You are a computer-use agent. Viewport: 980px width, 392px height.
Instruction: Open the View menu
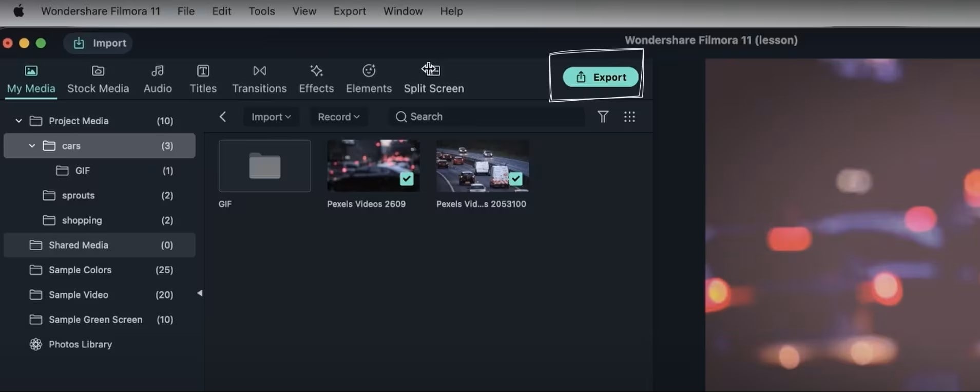(x=304, y=11)
